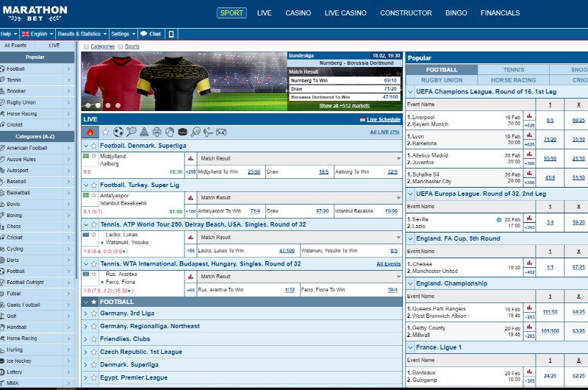The width and height of the screenshot is (588, 390).
Task: Open statistics chart icon for Antalyaspor match
Action: click(x=190, y=198)
